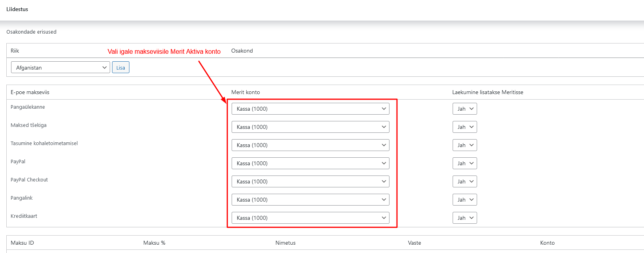Viewport: 644px width, 253px height.
Task: Open the Afganistan country dropdown
Action: pos(60,68)
